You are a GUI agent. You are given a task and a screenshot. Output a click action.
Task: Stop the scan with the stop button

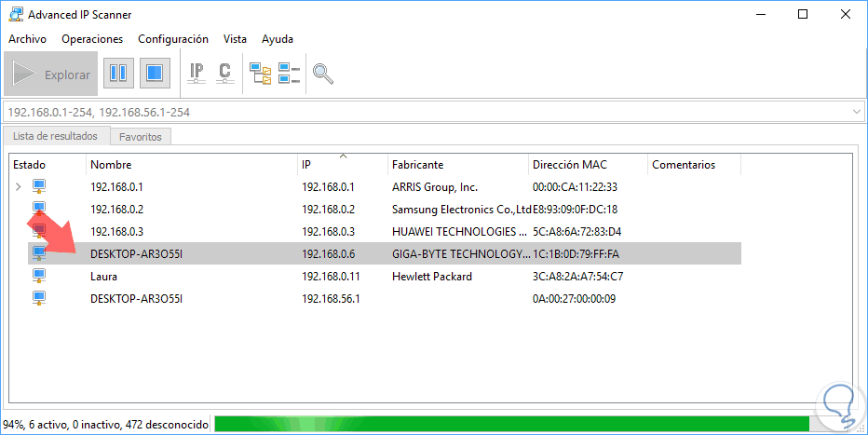(155, 73)
